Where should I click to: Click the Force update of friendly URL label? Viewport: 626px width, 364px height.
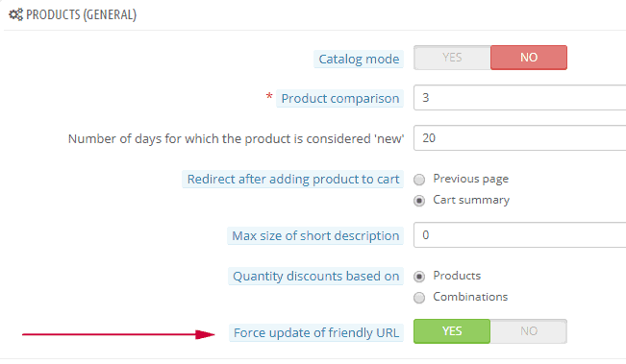[316, 333]
